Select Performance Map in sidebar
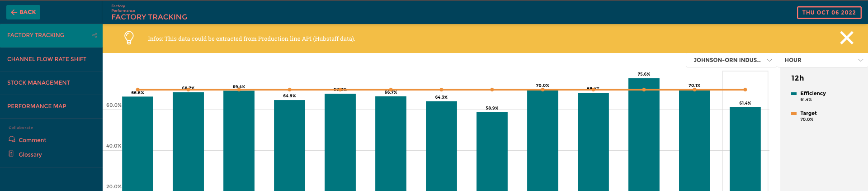 (x=37, y=106)
